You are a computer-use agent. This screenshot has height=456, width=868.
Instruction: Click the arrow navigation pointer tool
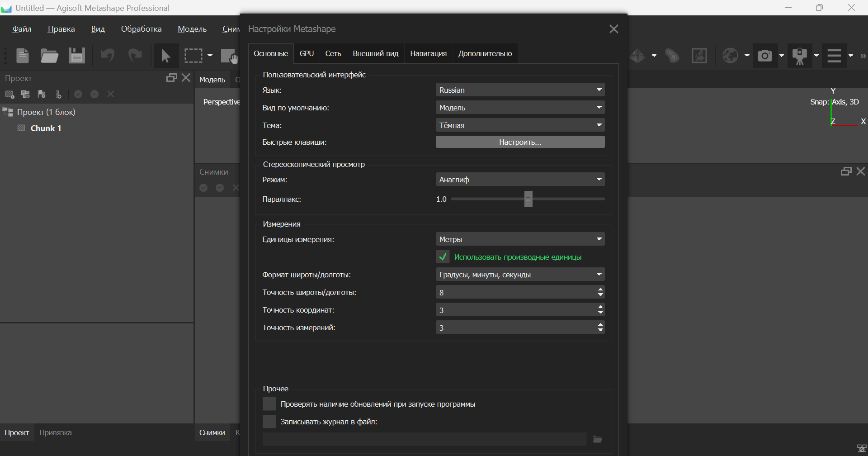[x=165, y=56]
